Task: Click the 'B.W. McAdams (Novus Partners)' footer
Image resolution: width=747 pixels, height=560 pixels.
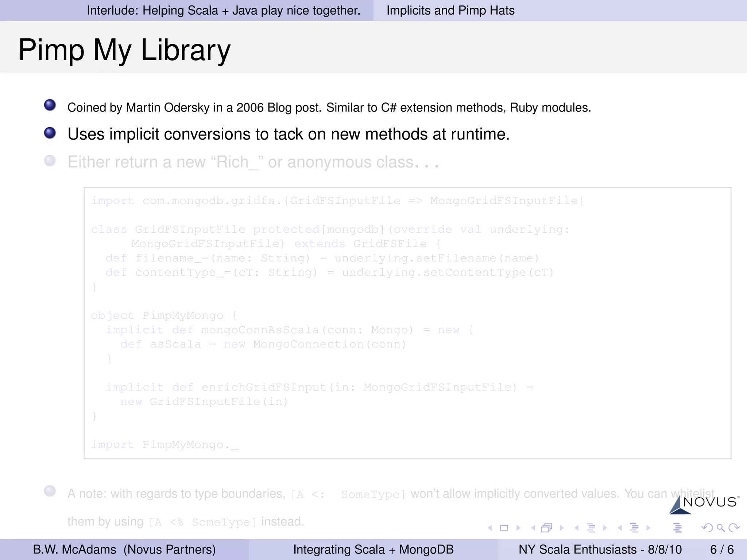Action: [x=124, y=549]
